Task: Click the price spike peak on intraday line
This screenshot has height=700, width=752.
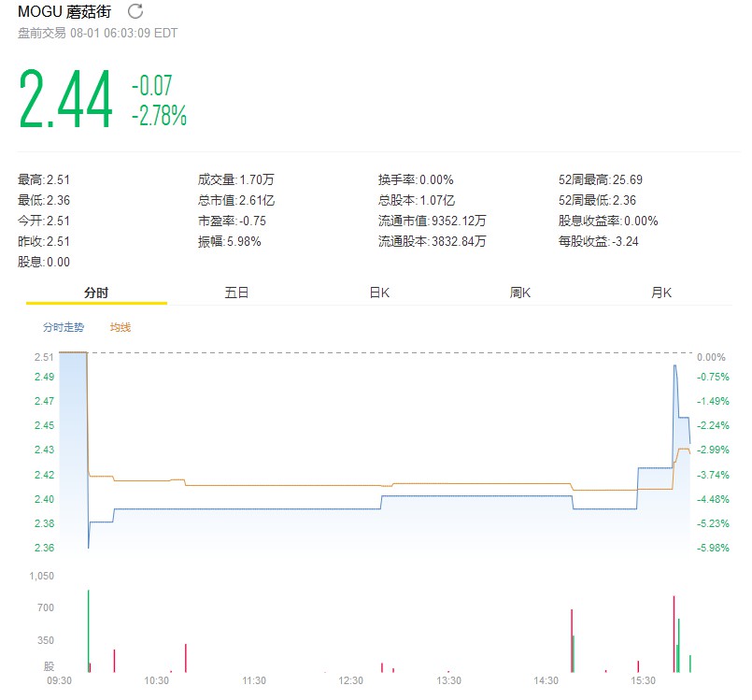Action: coord(675,365)
